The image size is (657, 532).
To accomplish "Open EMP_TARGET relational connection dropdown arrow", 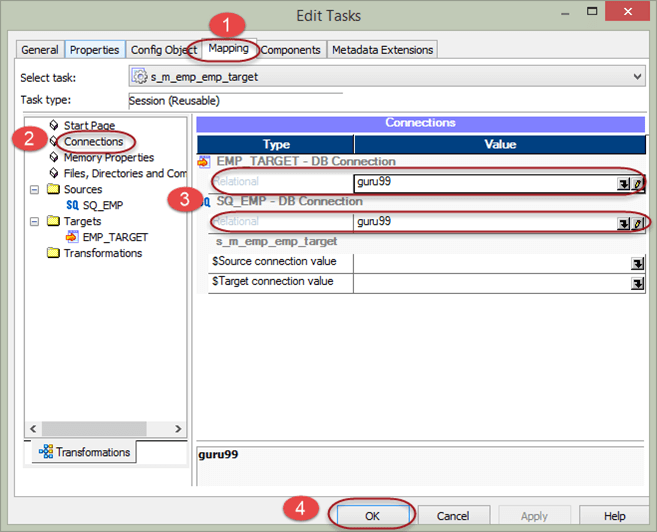I will pos(623,183).
